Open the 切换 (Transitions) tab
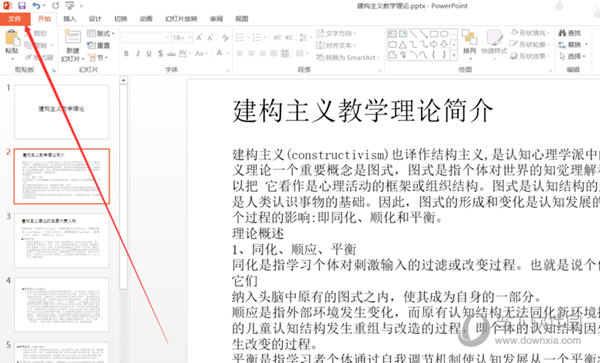600x363 pixels. (x=121, y=19)
